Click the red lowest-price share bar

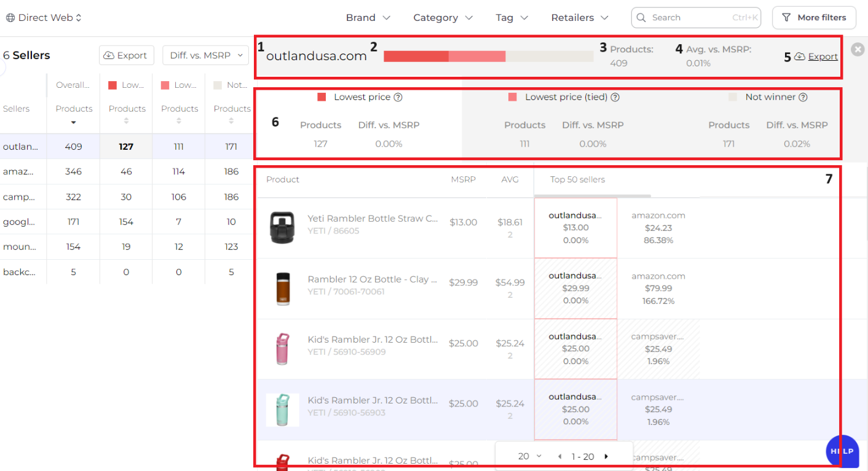(416, 56)
